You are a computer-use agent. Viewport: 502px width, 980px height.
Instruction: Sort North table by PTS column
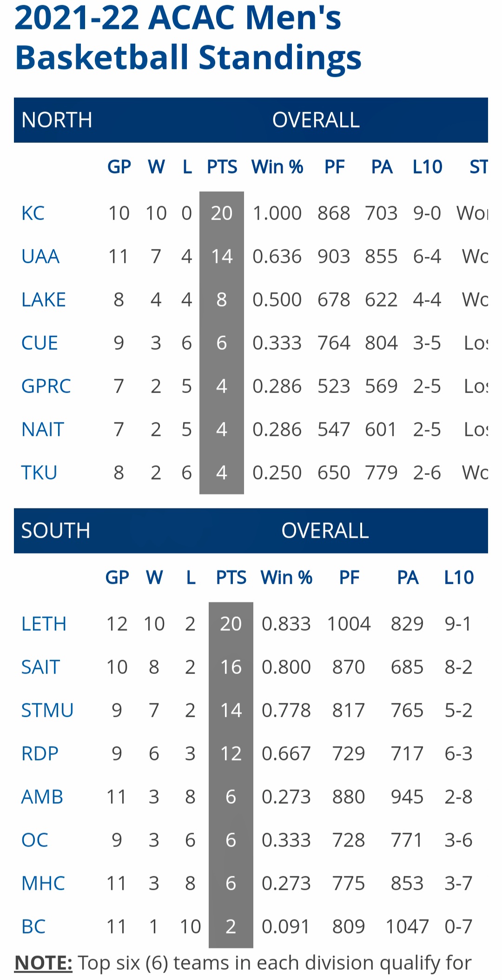(222, 167)
